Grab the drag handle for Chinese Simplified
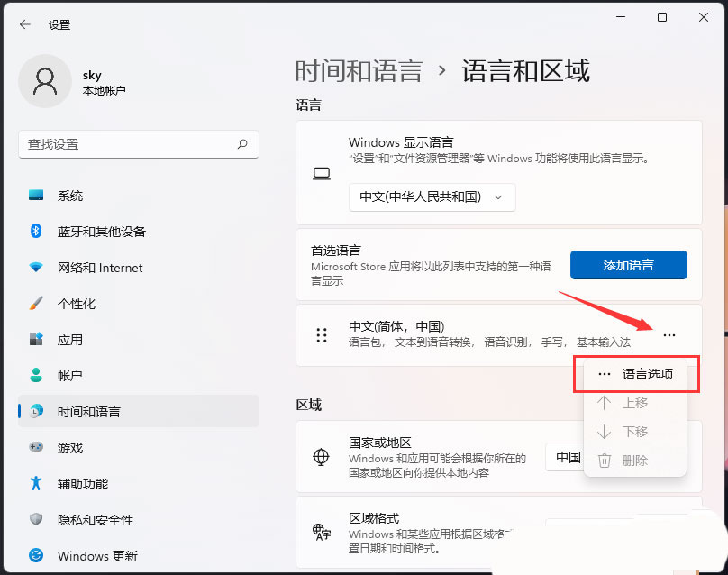This screenshot has height=575, width=728. 322,335
